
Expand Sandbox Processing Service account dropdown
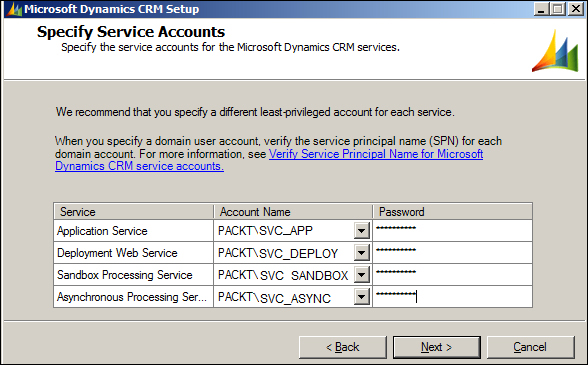(x=362, y=275)
